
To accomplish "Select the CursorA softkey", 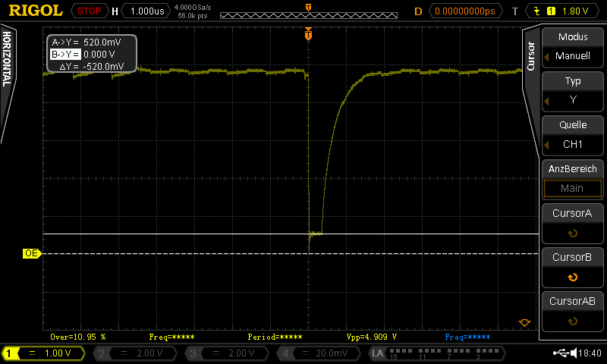I will point(573,223).
